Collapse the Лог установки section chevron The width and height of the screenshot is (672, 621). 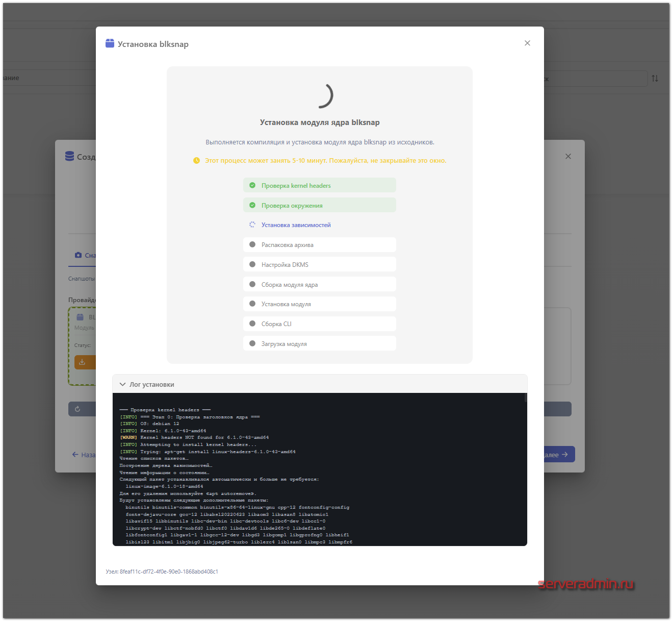122,384
